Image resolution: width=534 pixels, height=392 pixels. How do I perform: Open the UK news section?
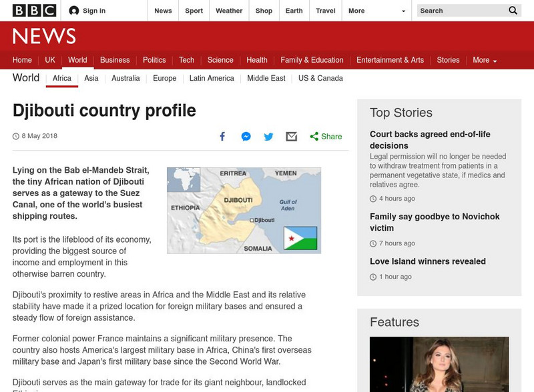pos(49,60)
